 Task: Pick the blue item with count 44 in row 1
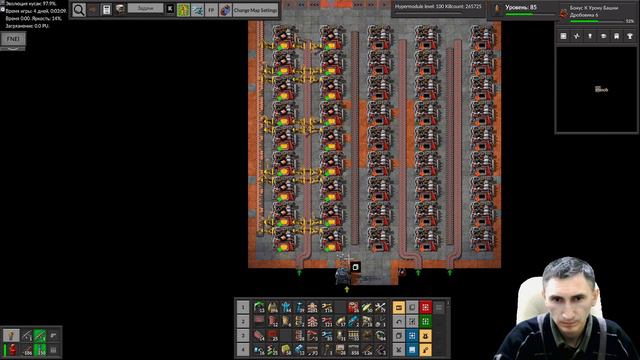coord(286,307)
